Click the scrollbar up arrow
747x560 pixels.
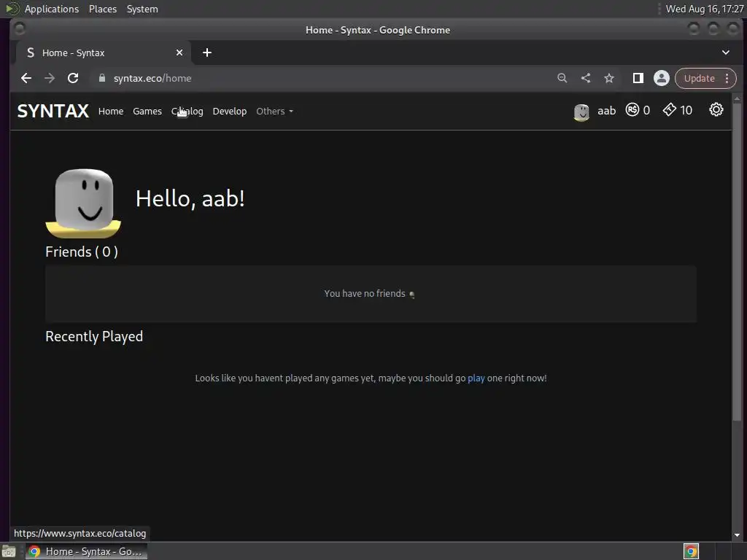tap(737, 98)
